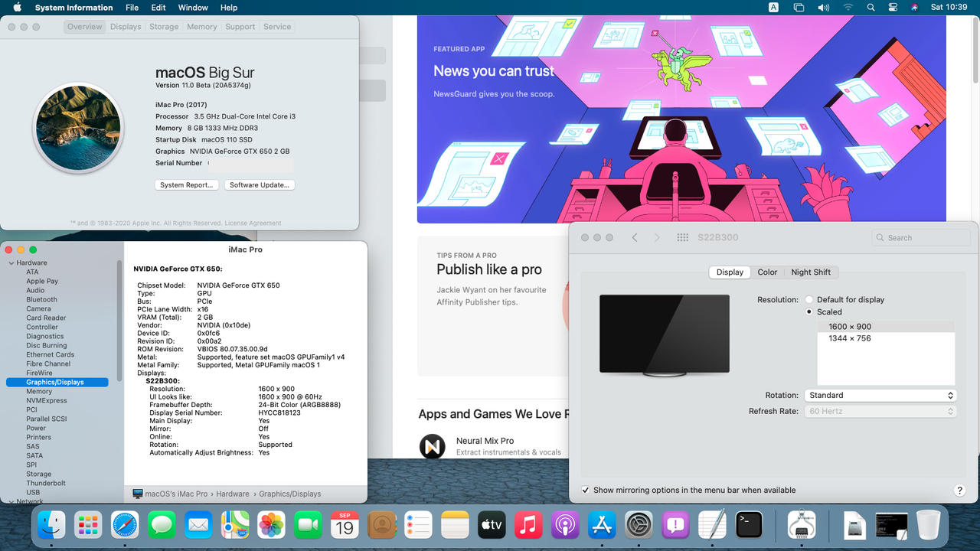Open Finder from the Dock
Image resolution: width=980 pixels, height=551 pixels.
52,525
